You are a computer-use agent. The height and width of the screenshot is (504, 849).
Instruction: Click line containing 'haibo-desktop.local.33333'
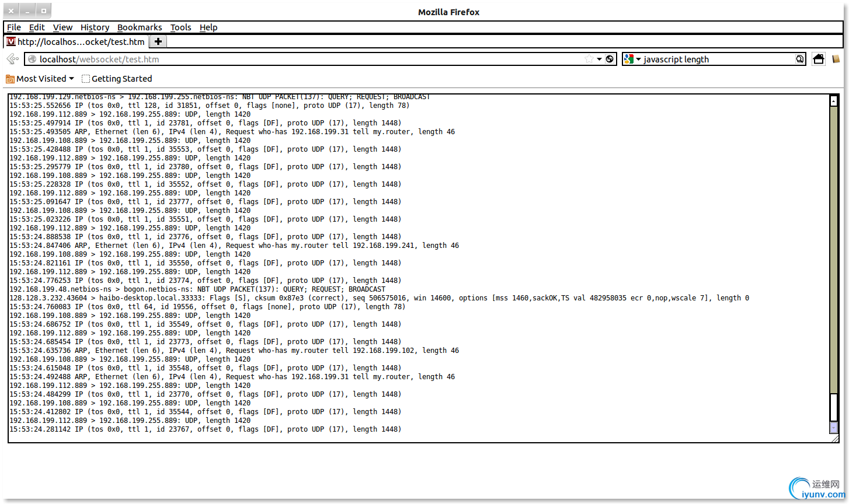click(x=379, y=298)
